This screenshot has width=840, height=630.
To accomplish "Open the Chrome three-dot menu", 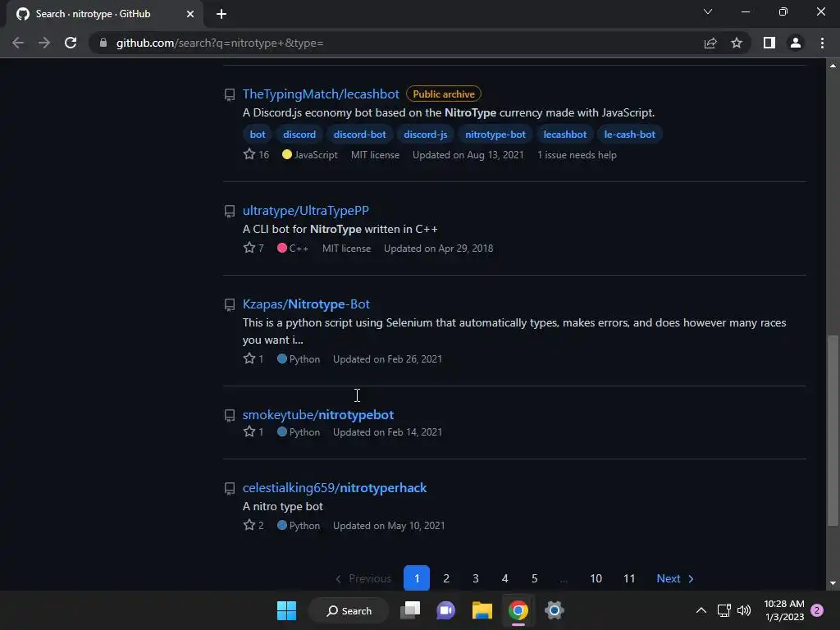I will (822, 43).
